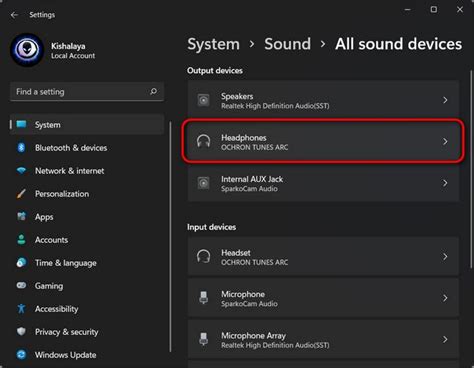Click the Personalization paintbrush icon
Image resolution: width=474 pixels, height=368 pixels.
pos(21,194)
